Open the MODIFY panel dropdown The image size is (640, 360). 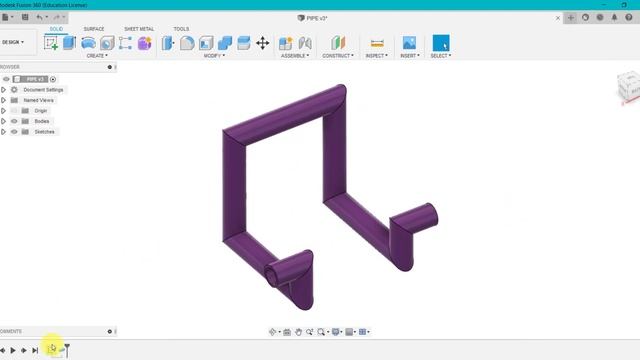(214, 56)
